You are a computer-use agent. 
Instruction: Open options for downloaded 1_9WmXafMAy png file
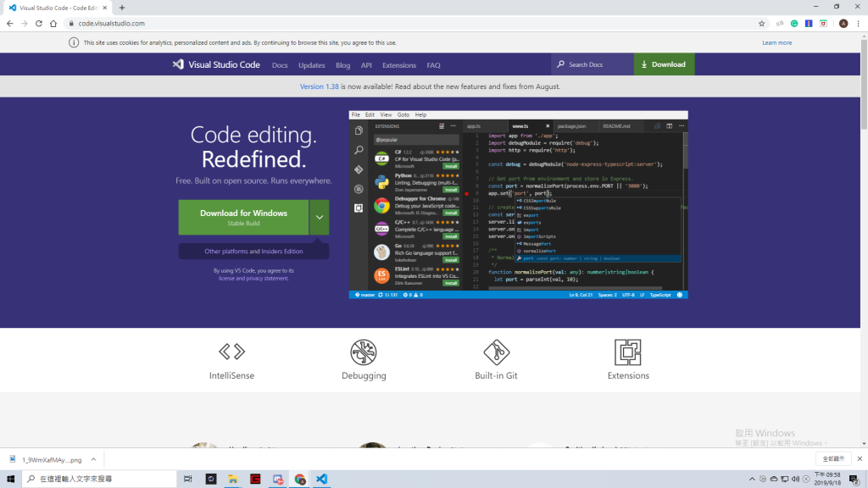pos(93,459)
